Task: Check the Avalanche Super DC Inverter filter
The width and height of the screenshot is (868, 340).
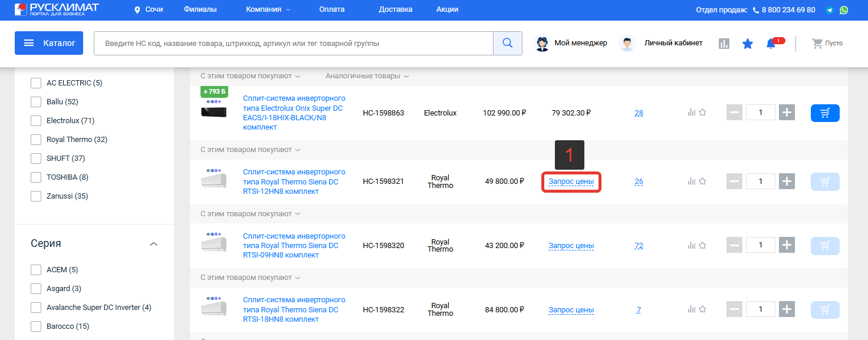Action: pos(36,308)
